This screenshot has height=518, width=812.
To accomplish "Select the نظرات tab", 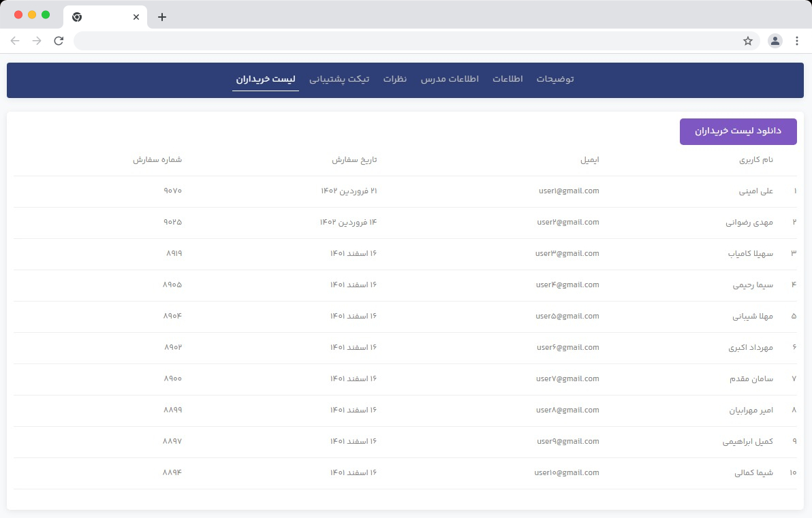I will tap(395, 79).
